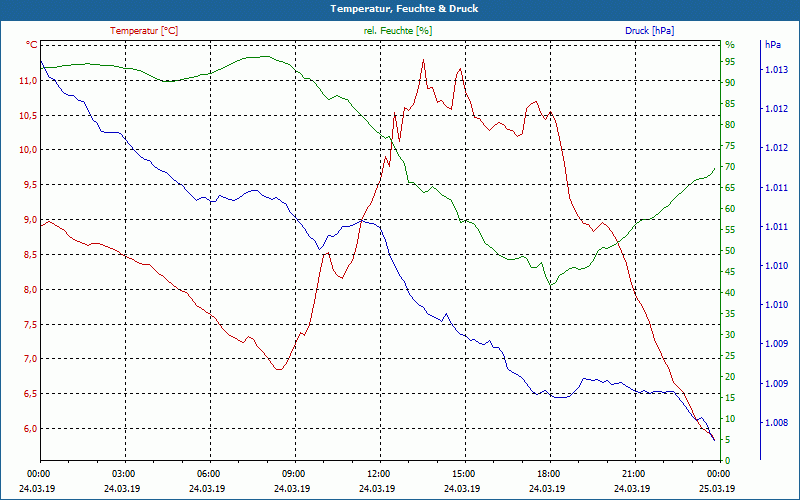
Task: Click the '%' unit atop humidity axis
Action: click(x=730, y=45)
